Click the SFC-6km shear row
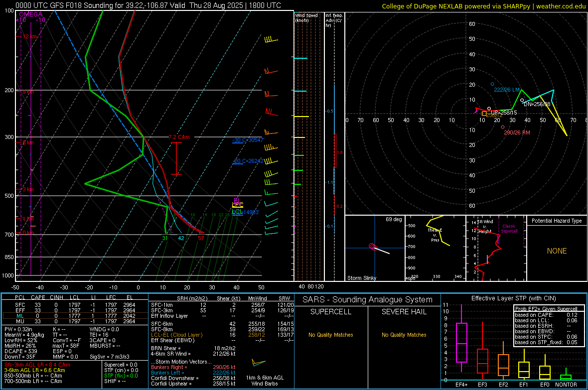The image size is (588, 390). pyautogui.click(x=222, y=324)
